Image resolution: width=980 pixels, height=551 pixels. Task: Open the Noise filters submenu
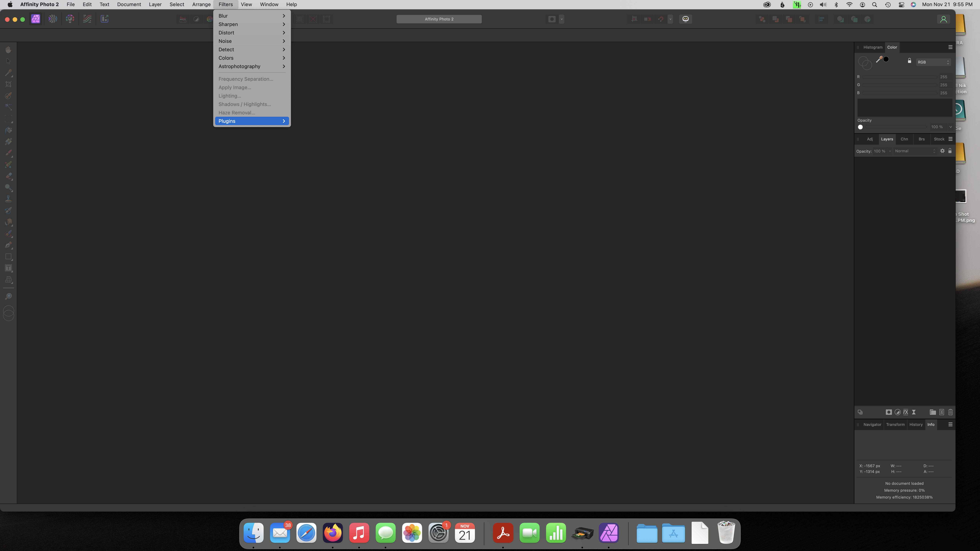[252, 41]
